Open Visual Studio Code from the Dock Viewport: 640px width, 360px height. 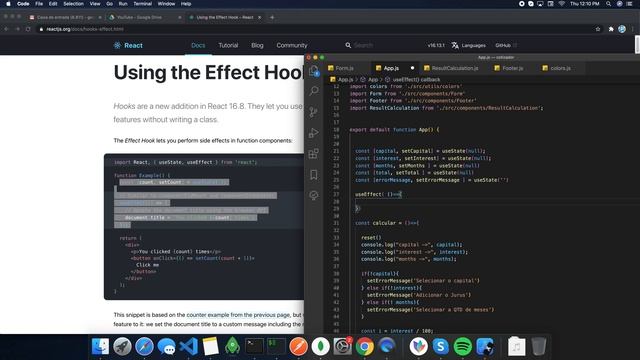tap(188, 347)
